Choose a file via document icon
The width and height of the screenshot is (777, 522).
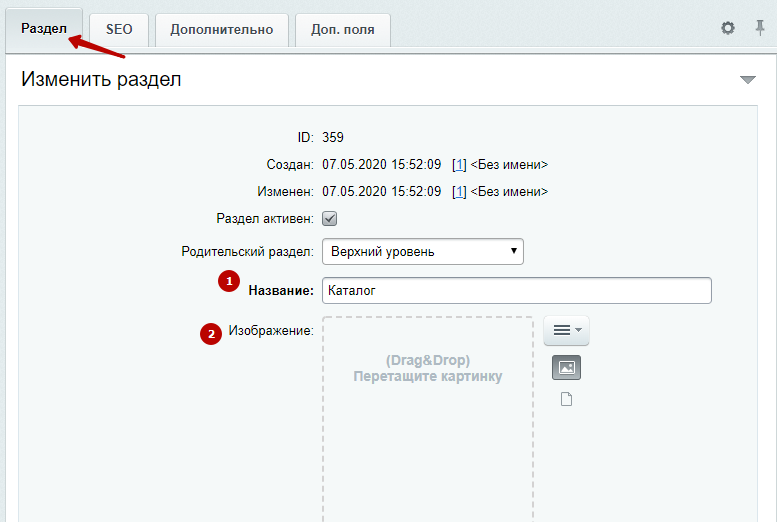click(566, 399)
